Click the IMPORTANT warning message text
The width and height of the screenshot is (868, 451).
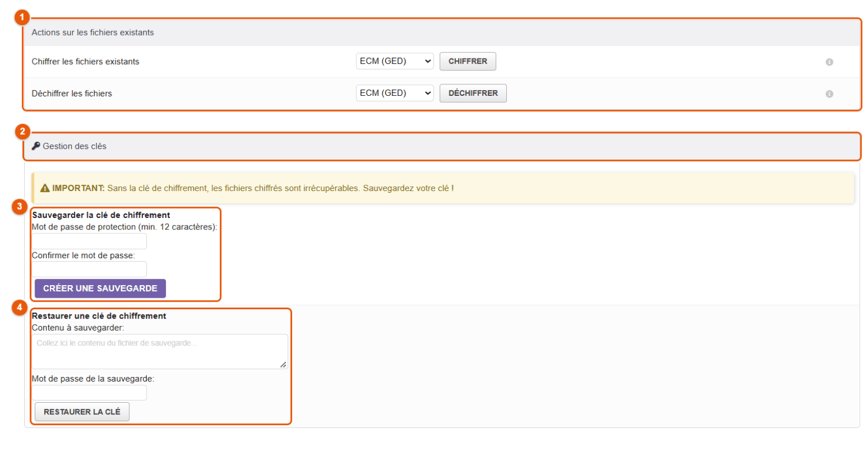[253, 188]
